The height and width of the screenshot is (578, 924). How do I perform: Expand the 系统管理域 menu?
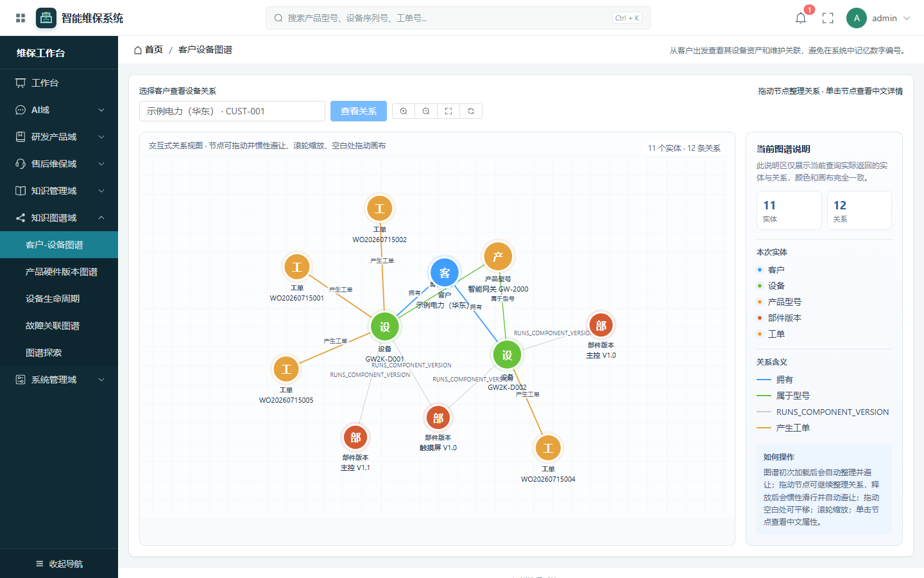point(59,380)
